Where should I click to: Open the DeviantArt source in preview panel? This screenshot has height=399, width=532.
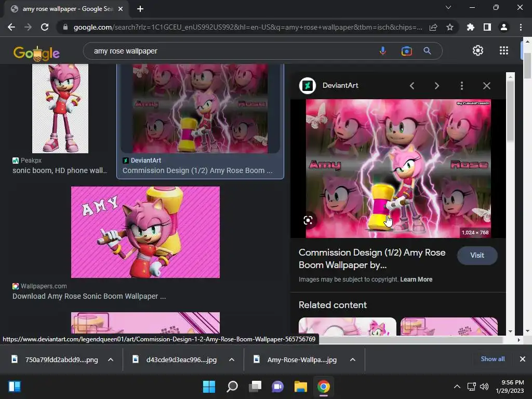click(x=329, y=86)
